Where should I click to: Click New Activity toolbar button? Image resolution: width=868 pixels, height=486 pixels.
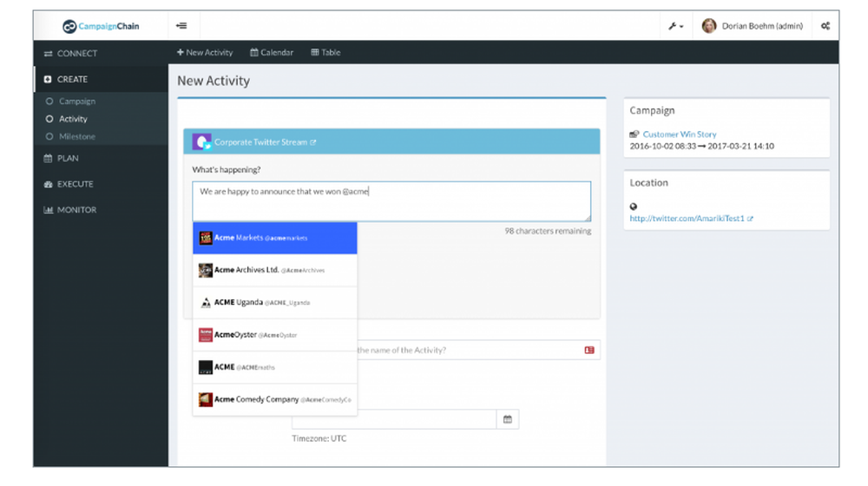205,53
